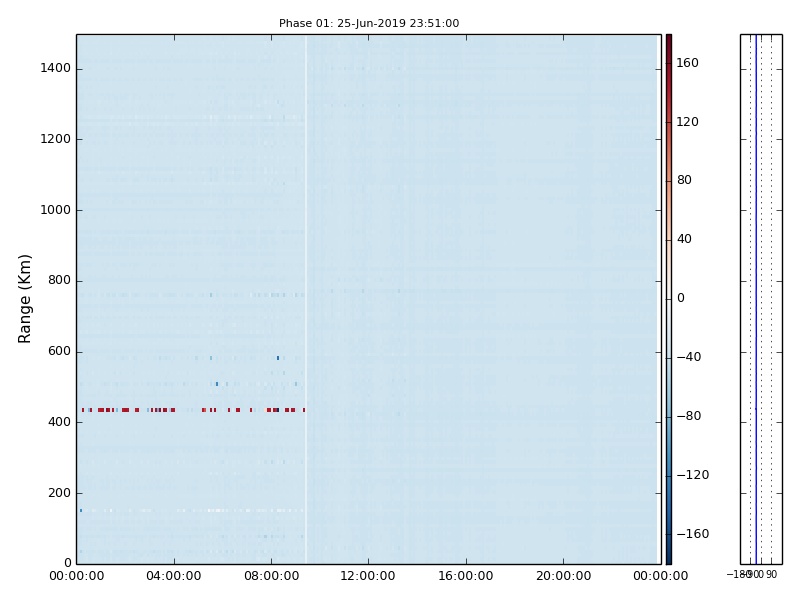Click the white vertical gap line near 09:30
This screenshot has width=800, height=600.
[306, 299]
